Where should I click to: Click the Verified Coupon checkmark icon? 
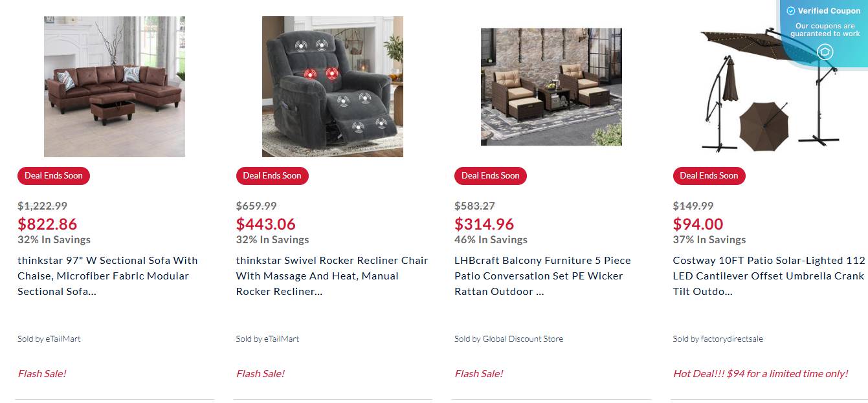point(790,10)
